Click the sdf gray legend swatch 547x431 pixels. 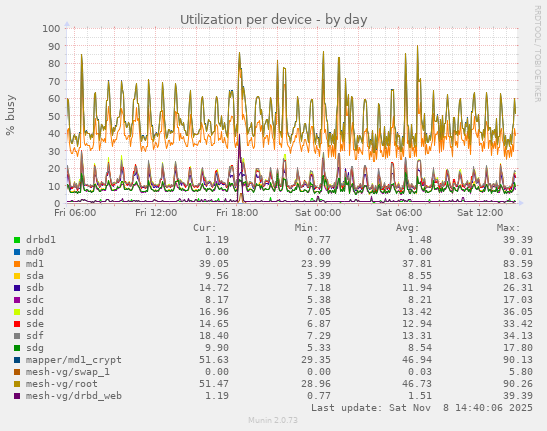point(17,336)
